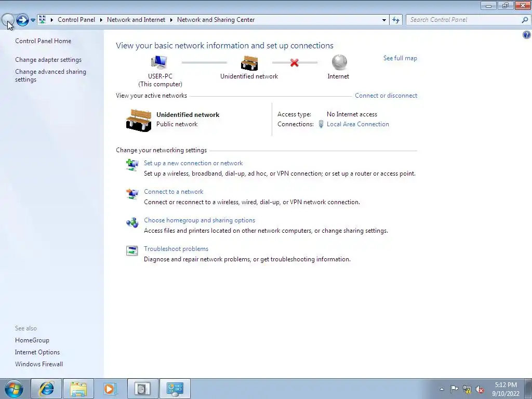Select Control Panel in the breadcrumb
Viewport: 532px width, 399px height.
click(x=76, y=20)
